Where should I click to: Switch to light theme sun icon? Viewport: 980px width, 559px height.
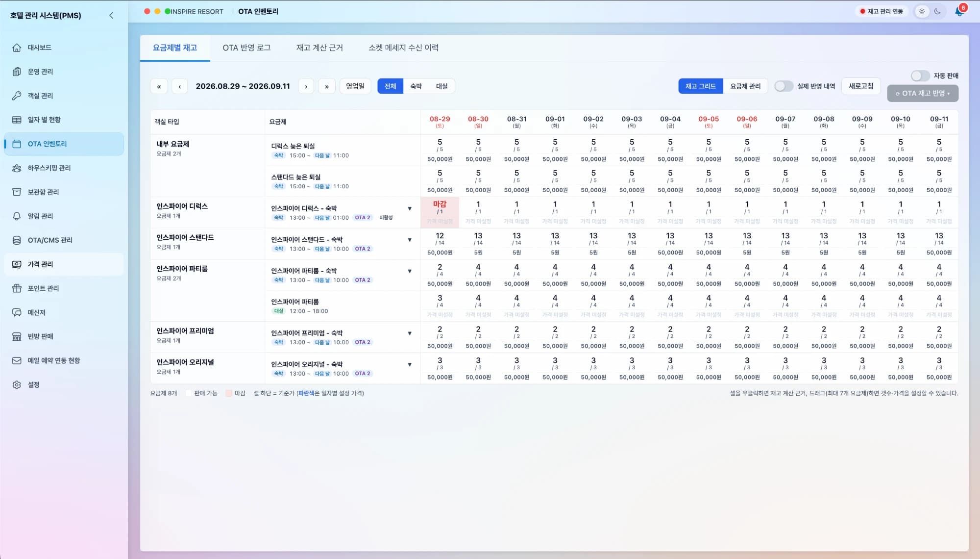click(922, 11)
